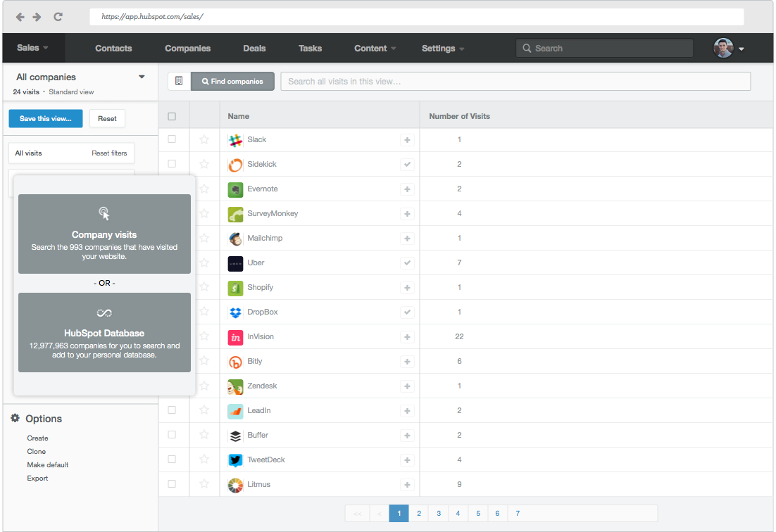This screenshot has width=776, height=532.
Task: Click the InVision logo
Action: [x=235, y=337]
